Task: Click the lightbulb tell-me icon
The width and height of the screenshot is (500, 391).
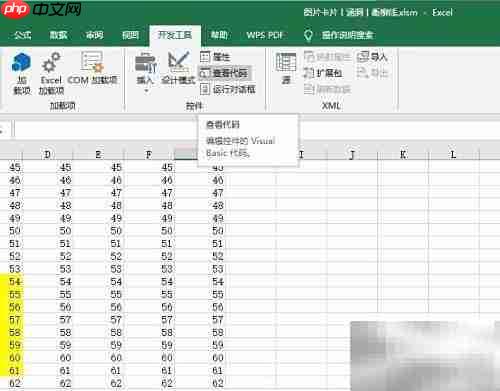Action: (x=308, y=35)
